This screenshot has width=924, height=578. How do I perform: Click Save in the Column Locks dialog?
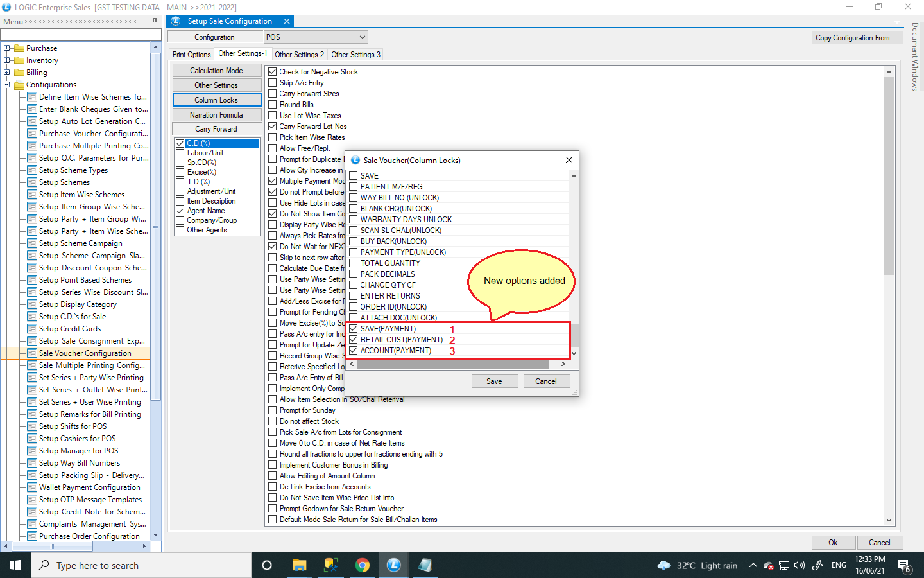click(494, 381)
